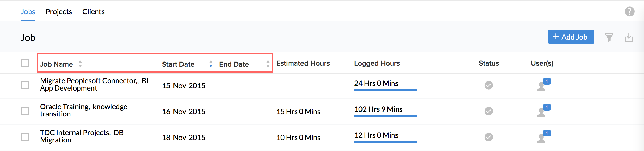
Task: Click status checkmark for TDC Internal Projects job
Action: pyautogui.click(x=488, y=137)
